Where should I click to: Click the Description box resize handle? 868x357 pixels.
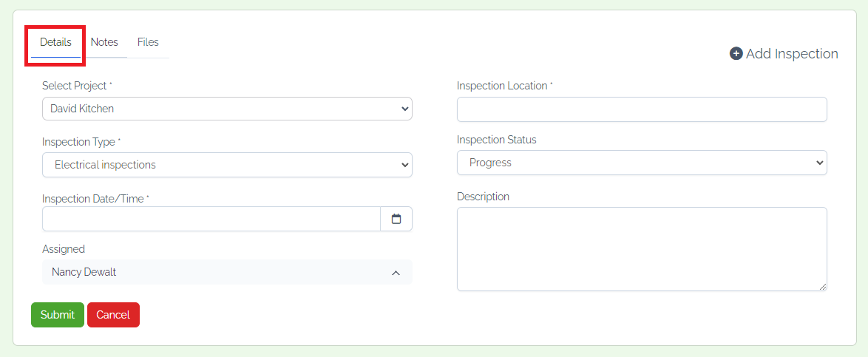823,287
